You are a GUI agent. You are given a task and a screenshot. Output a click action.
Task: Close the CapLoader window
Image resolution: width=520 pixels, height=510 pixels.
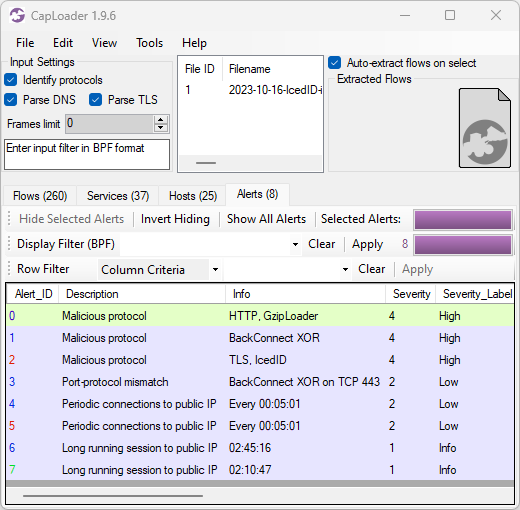coord(496,15)
